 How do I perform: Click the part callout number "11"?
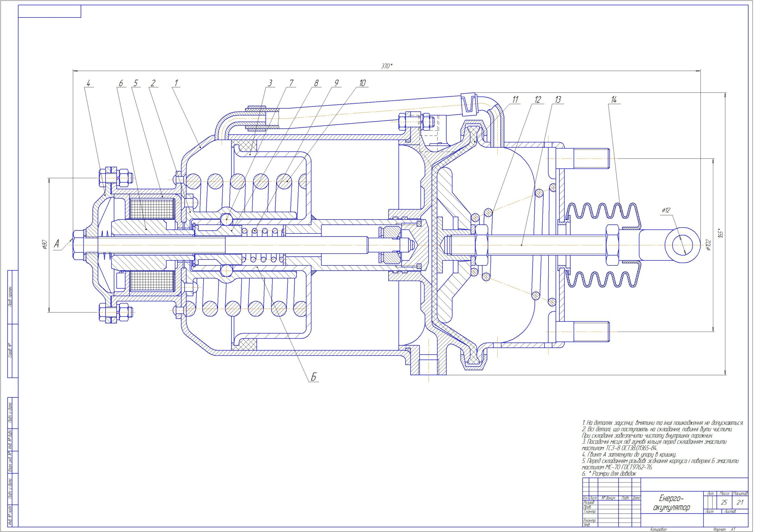(x=515, y=100)
